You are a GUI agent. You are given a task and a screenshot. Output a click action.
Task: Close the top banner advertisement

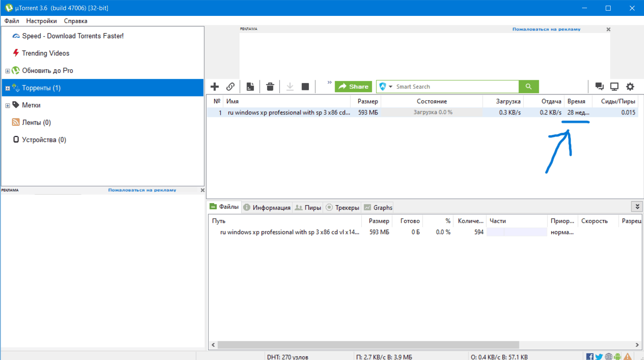pos(608,29)
